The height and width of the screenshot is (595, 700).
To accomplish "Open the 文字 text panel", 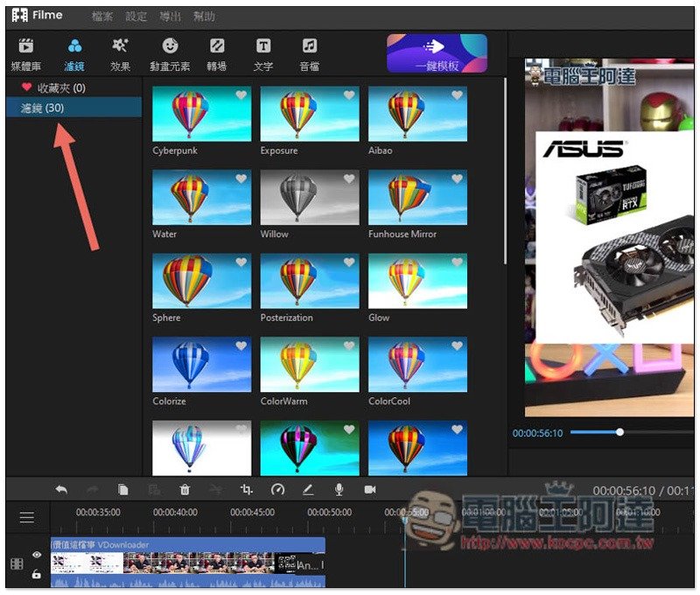I will click(263, 53).
